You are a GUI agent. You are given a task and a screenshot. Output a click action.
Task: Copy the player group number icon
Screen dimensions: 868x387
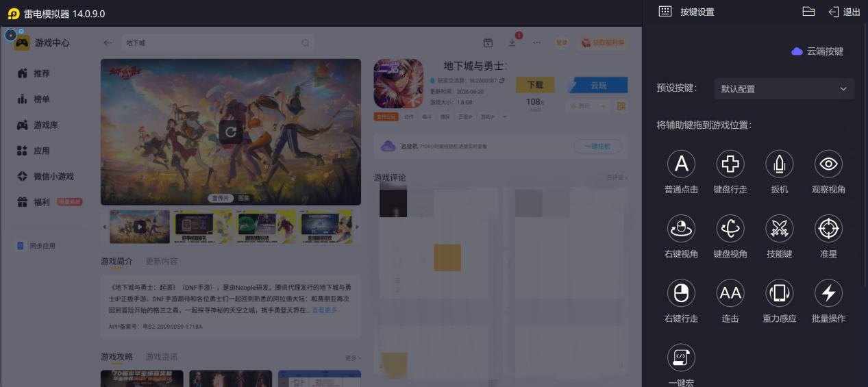pos(501,81)
